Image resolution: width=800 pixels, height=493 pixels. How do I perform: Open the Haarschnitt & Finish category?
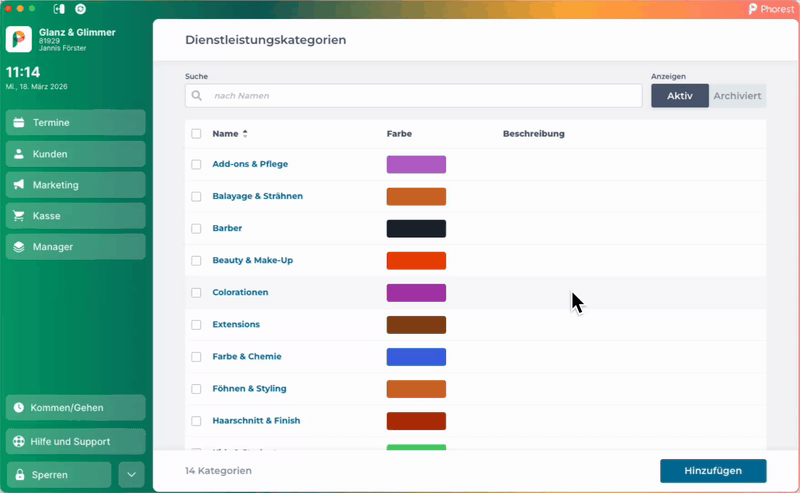point(256,421)
